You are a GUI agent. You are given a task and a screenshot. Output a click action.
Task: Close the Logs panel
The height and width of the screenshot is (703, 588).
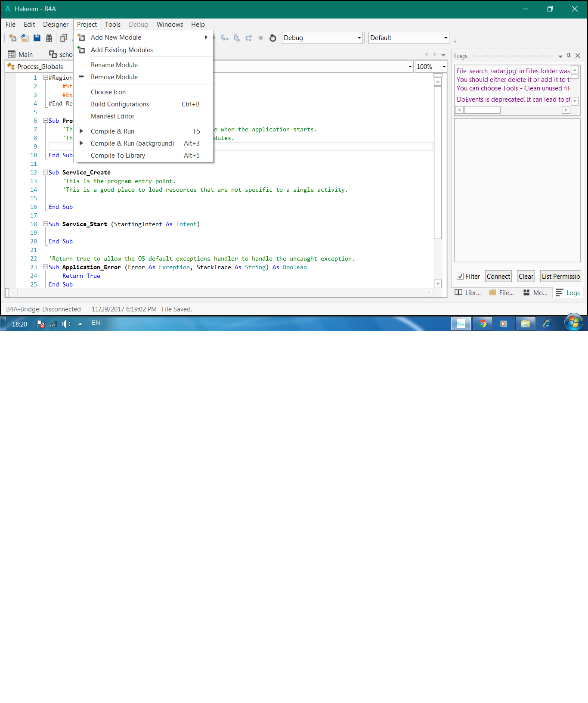(578, 56)
